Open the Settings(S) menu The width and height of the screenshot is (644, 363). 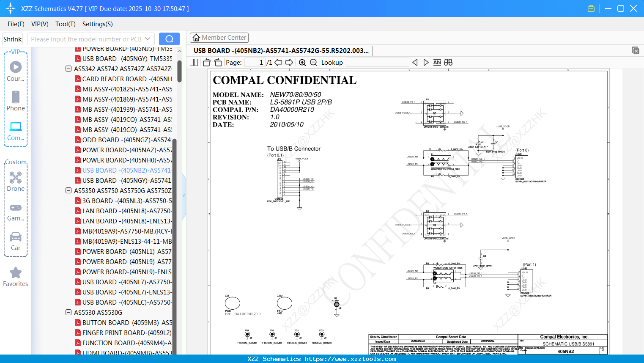click(98, 24)
